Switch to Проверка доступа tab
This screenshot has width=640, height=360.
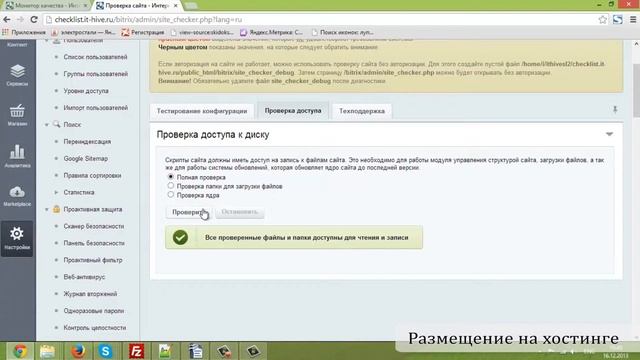click(x=293, y=111)
